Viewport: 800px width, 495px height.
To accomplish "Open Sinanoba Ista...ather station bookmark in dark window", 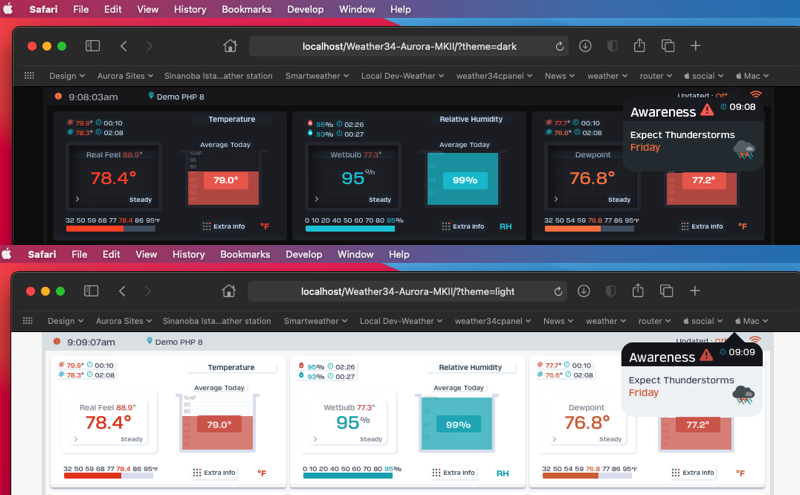I will pyautogui.click(x=218, y=76).
